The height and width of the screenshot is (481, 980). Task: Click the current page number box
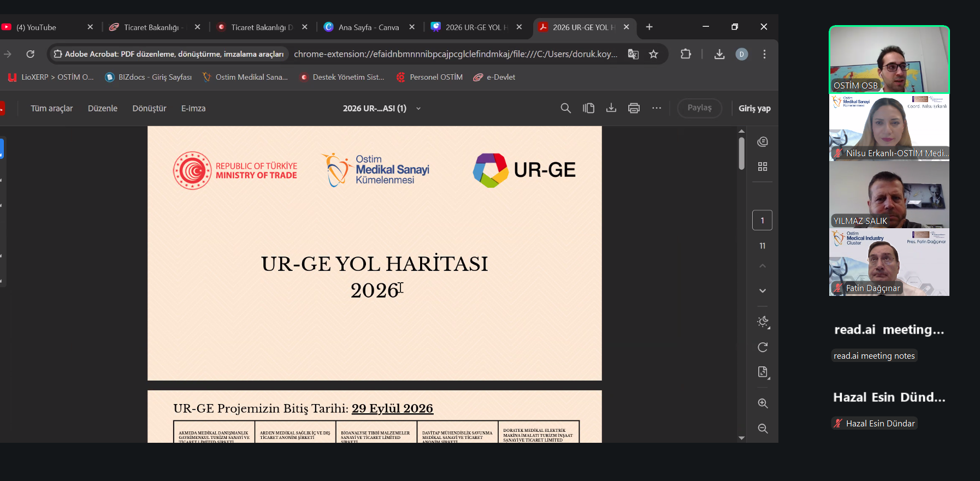point(762,221)
